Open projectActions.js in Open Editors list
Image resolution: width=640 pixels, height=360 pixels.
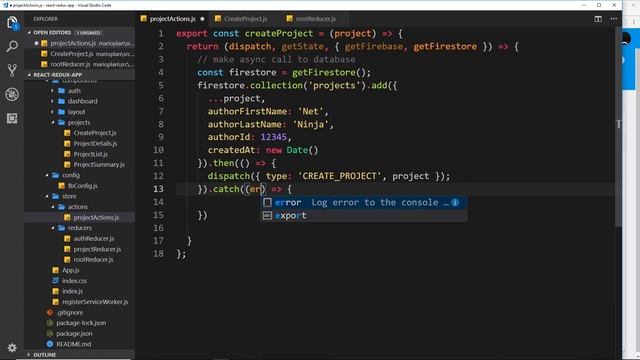click(x=80, y=43)
